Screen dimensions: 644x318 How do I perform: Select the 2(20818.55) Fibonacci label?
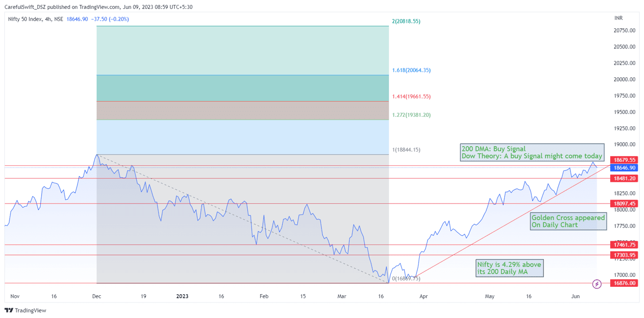(406, 21)
